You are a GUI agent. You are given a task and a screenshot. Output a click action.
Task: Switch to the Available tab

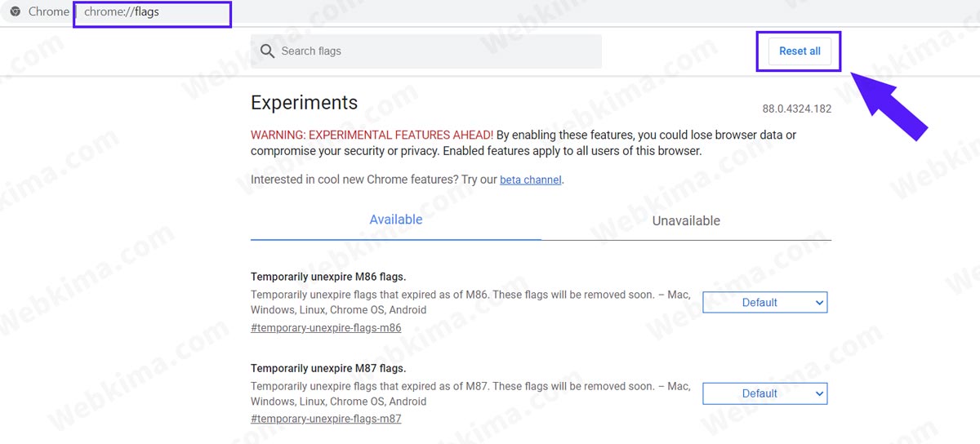pos(396,220)
